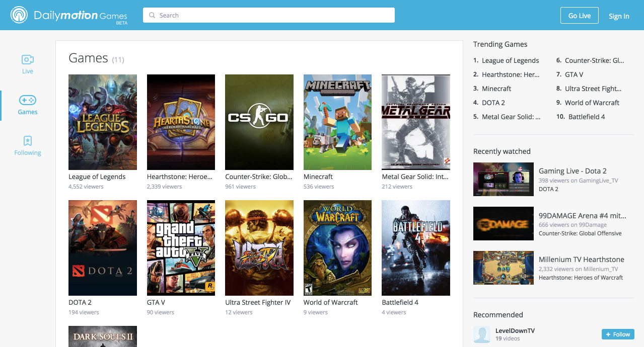
Task: Open the CS:GO cover art
Action: [x=259, y=122]
